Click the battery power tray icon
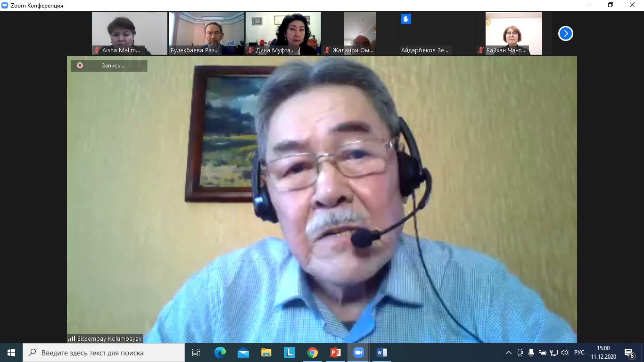This screenshot has width=644, height=362. (543, 353)
